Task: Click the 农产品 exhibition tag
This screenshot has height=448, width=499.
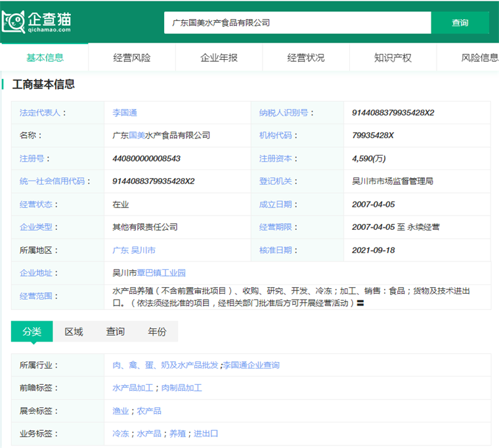Action: pos(149,411)
